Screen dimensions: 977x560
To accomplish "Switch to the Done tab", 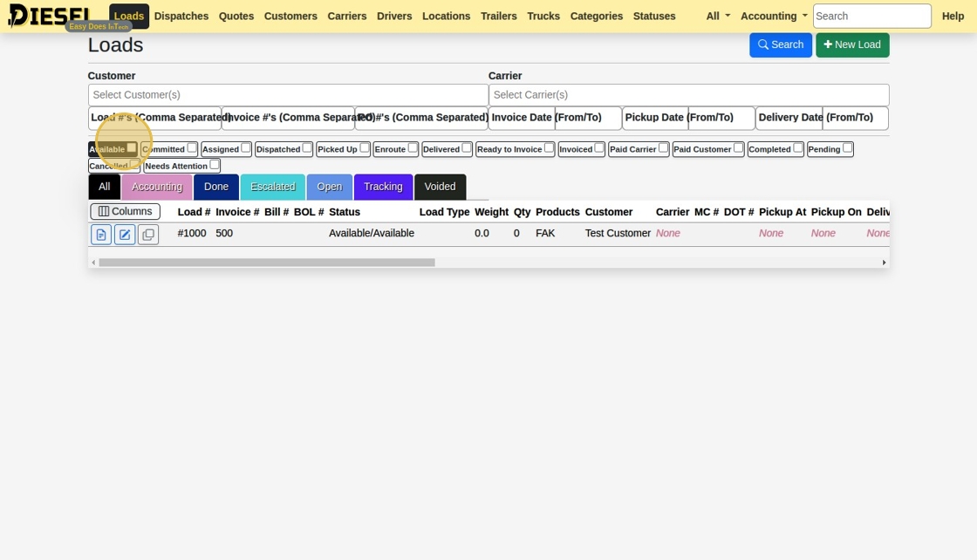I will coord(216,187).
